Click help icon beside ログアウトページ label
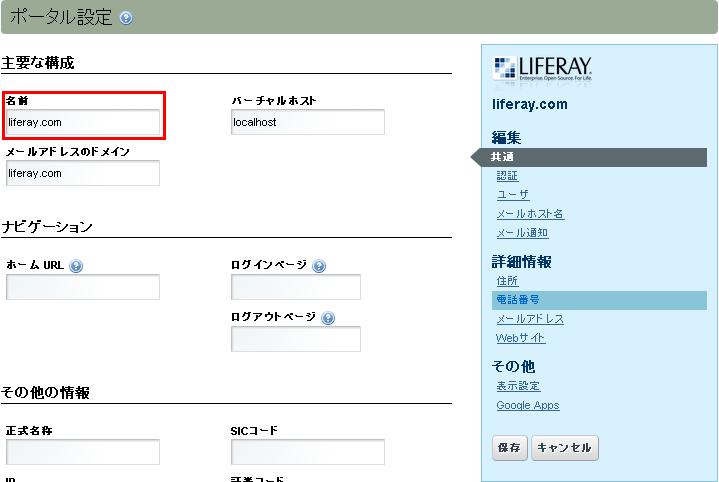Image resolution: width=719 pixels, height=482 pixels. [328, 318]
